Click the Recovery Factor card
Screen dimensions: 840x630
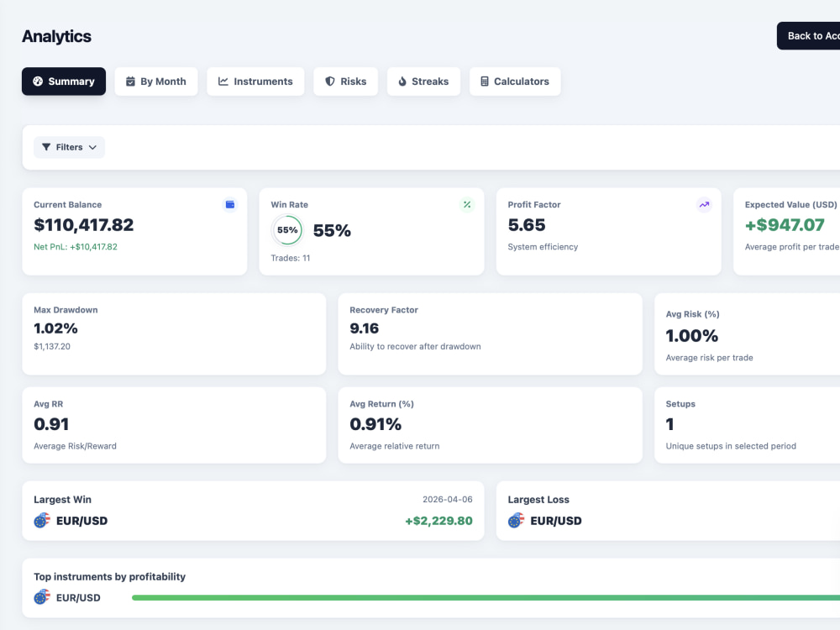click(x=491, y=333)
